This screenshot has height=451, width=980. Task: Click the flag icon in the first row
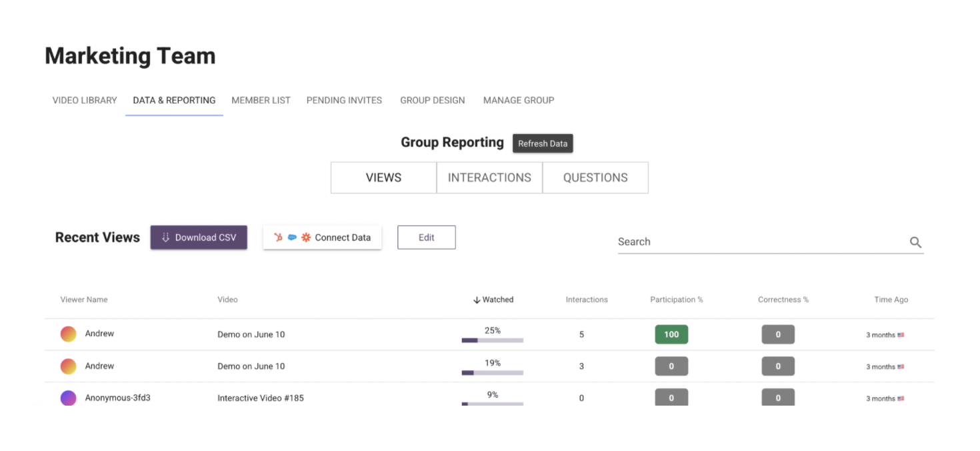[x=901, y=335]
